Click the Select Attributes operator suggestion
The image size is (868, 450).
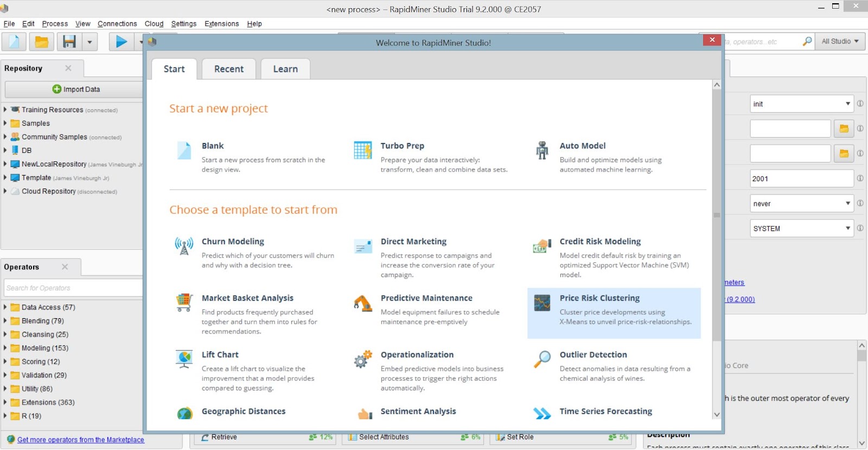[412, 437]
